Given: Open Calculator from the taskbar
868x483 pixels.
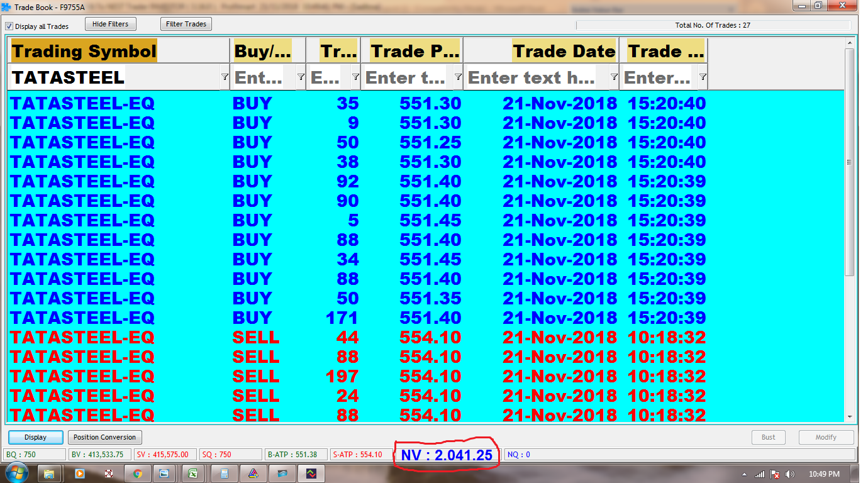Looking at the screenshot, I should pos(223,473).
